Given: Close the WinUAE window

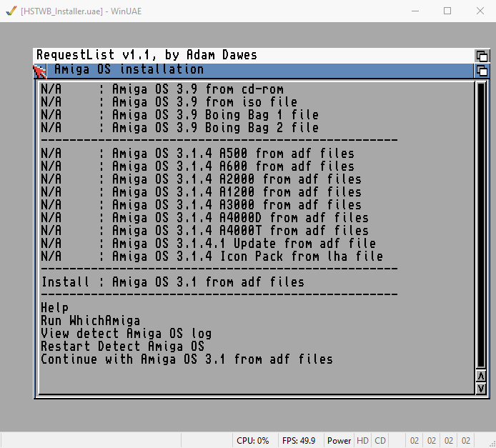Looking at the screenshot, I should pos(480,11).
